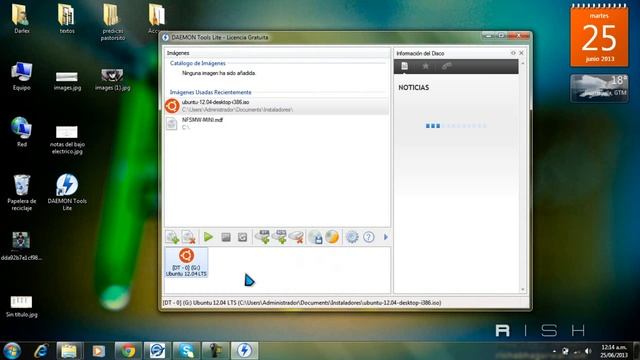Click the Add Image toolbar icon
Screen dimensions: 640x360
(172, 237)
